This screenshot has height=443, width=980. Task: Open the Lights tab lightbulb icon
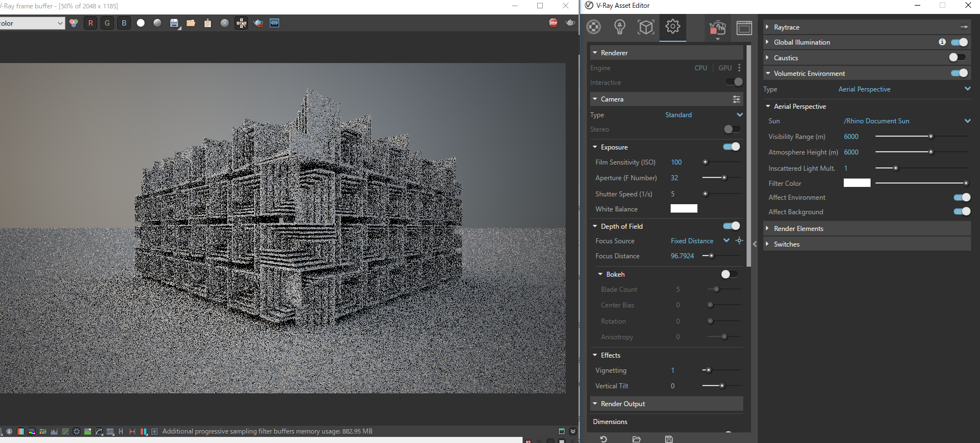[619, 27]
